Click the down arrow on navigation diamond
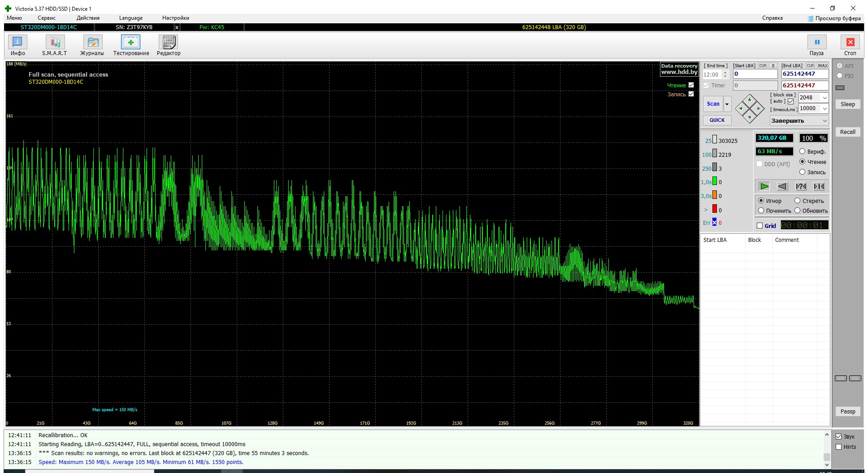The height and width of the screenshot is (473, 868). 750,117
